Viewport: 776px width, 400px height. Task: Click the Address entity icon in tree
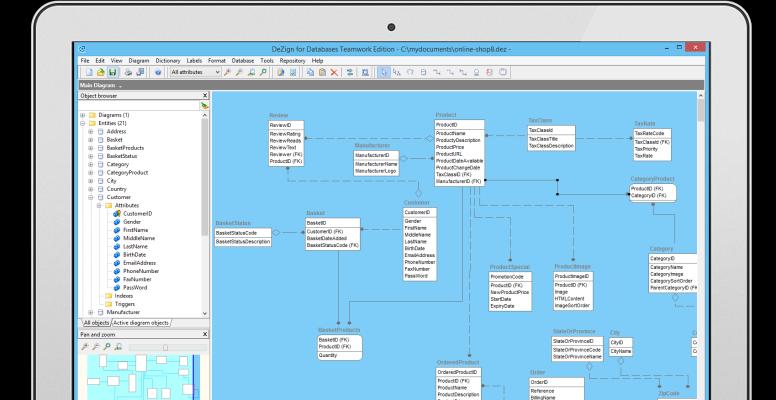click(x=100, y=131)
